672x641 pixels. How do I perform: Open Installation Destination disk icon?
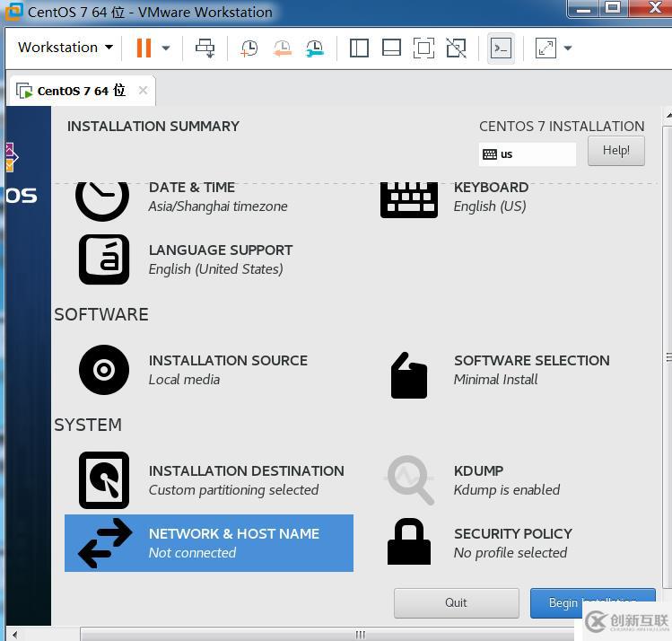pyautogui.click(x=104, y=480)
